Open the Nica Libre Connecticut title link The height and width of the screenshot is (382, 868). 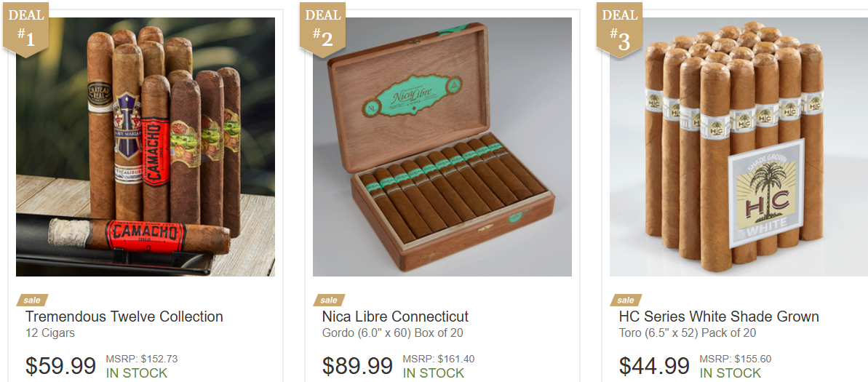395,317
